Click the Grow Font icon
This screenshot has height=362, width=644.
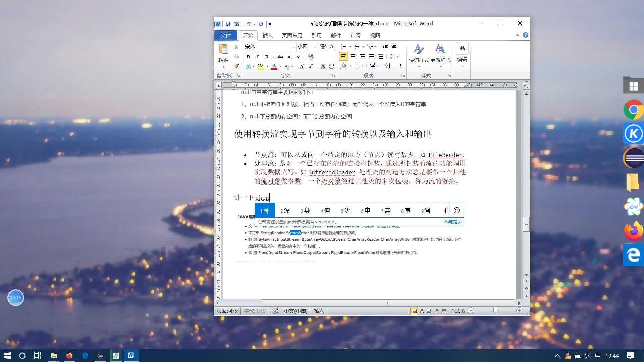tap(302, 66)
